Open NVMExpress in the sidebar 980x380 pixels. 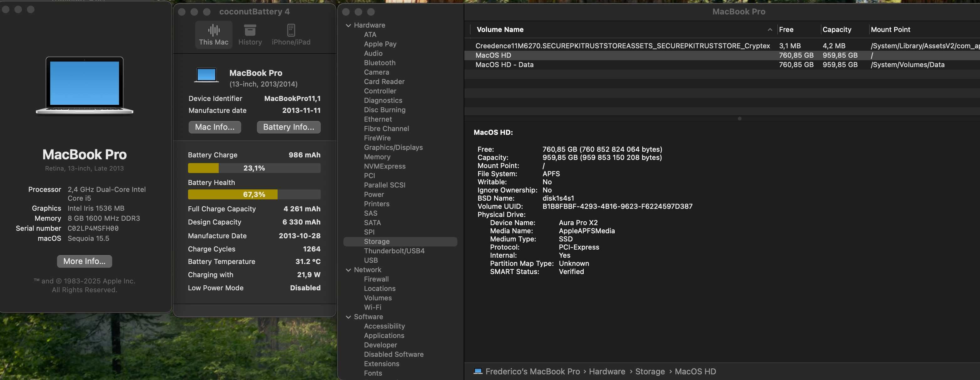tap(384, 166)
